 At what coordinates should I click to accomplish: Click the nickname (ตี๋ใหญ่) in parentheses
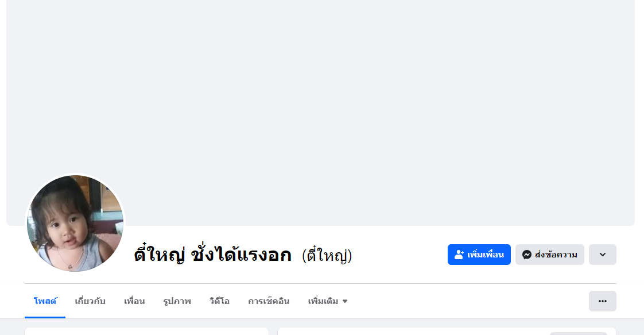click(x=327, y=256)
